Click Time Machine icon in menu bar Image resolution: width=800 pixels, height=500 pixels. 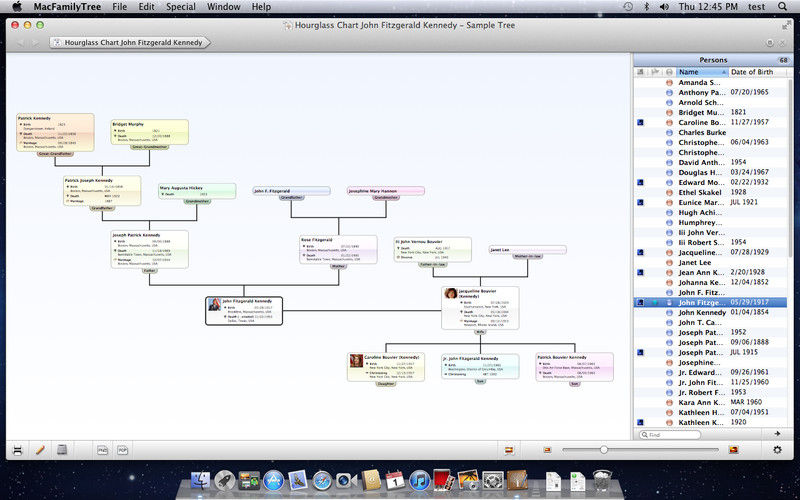tap(628, 7)
